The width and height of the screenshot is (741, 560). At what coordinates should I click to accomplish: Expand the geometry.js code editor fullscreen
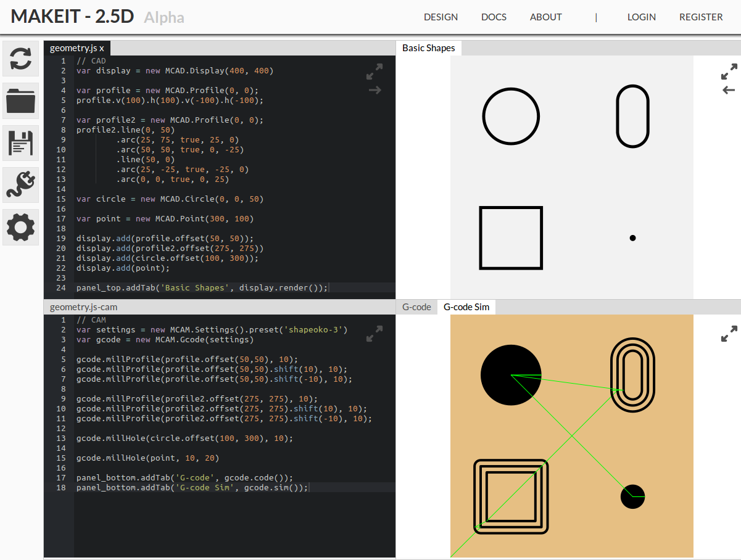[374, 72]
